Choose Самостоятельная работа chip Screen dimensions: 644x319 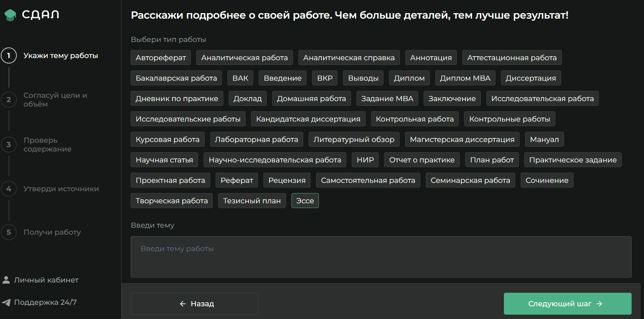368,180
